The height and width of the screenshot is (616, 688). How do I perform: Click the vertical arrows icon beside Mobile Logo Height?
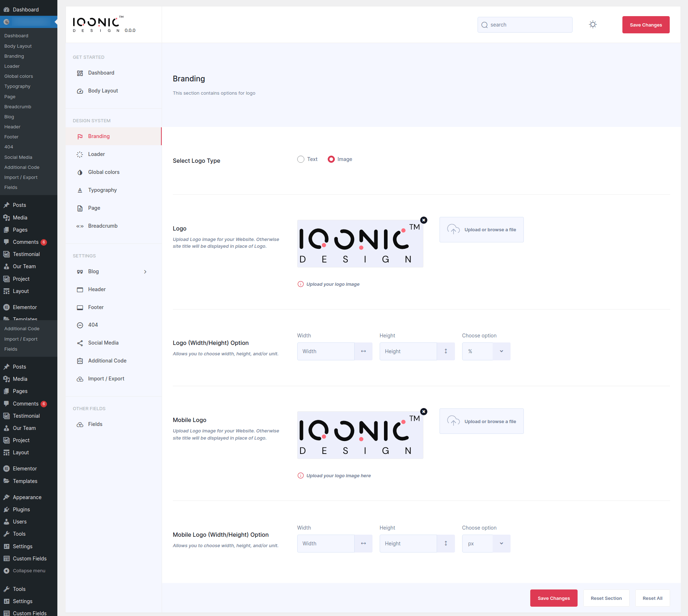(x=446, y=544)
